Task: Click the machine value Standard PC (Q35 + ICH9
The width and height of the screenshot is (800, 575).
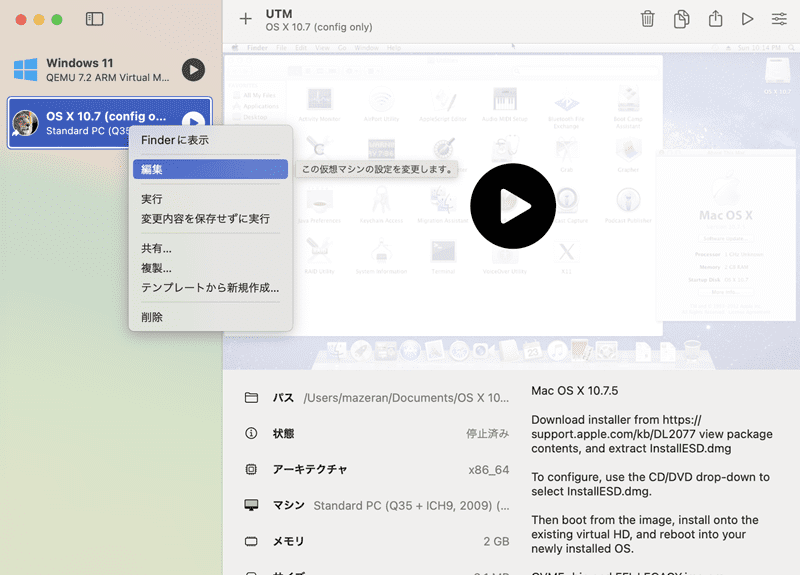Action: tap(411, 506)
